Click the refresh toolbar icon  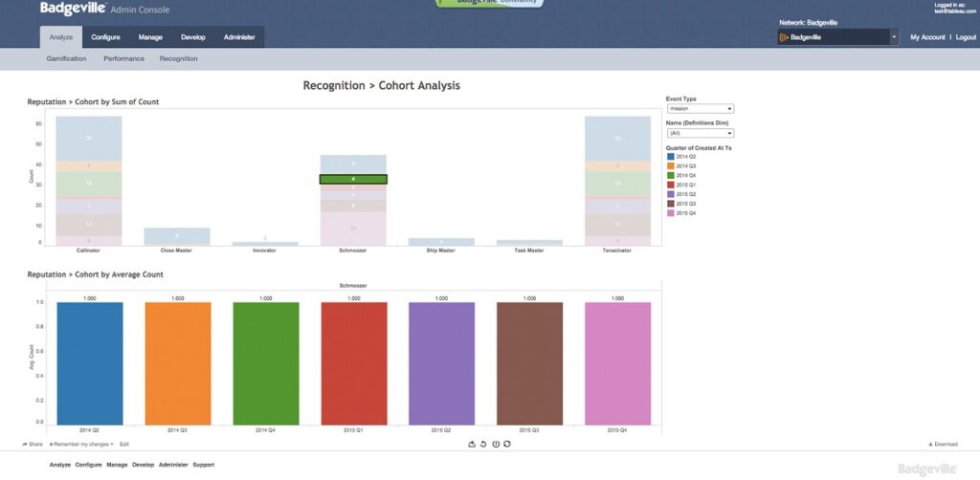(x=507, y=444)
